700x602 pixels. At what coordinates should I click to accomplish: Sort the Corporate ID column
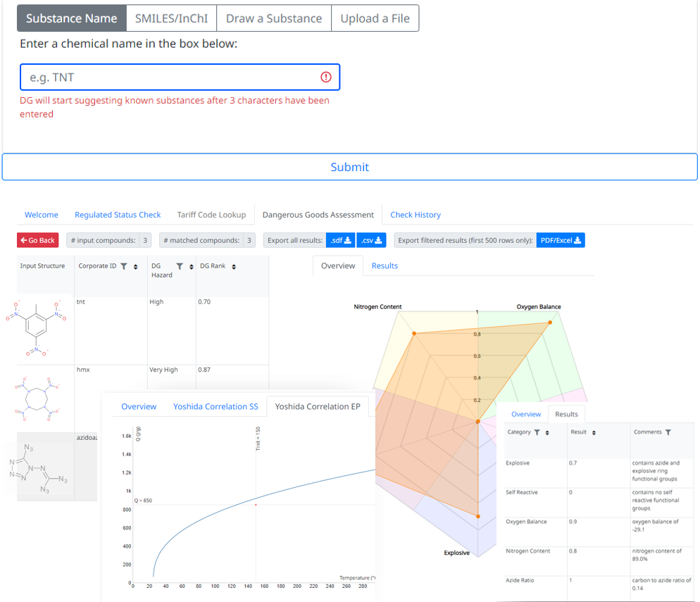pos(136,266)
